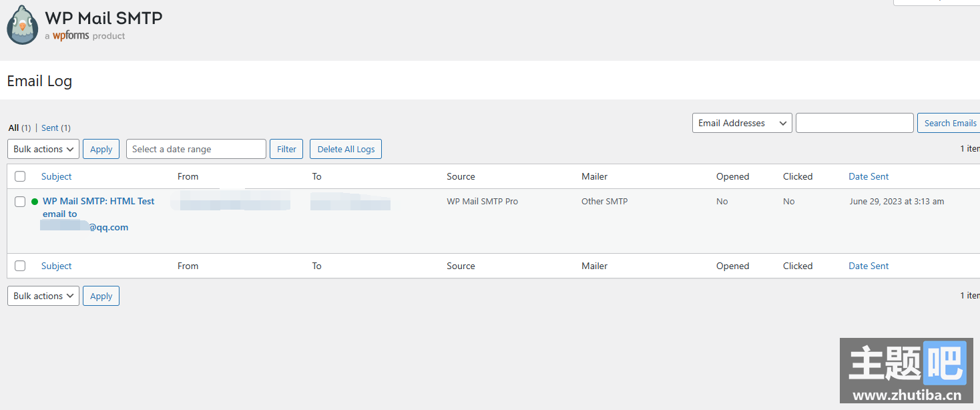Viewport: 980px width, 410px height.
Task: Click the WP Mail SMTP Pro source cell
Action: tap(482, 201)
